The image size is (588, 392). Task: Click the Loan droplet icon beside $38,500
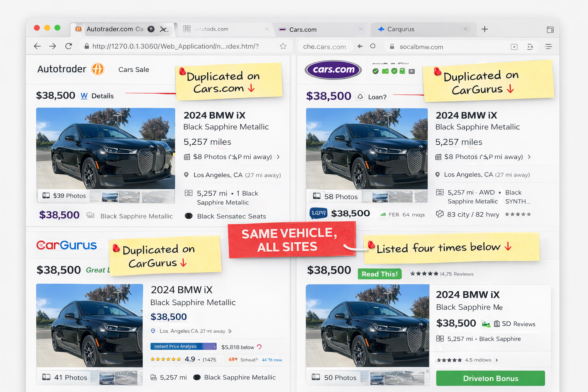point(360,96)
